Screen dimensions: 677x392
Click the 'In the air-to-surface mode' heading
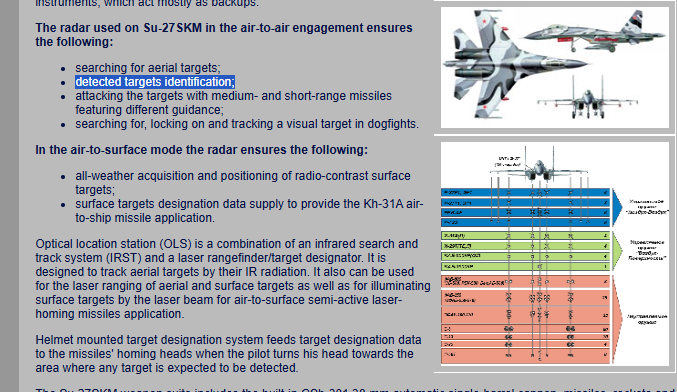pyautogui.click(x=202, y=150)
